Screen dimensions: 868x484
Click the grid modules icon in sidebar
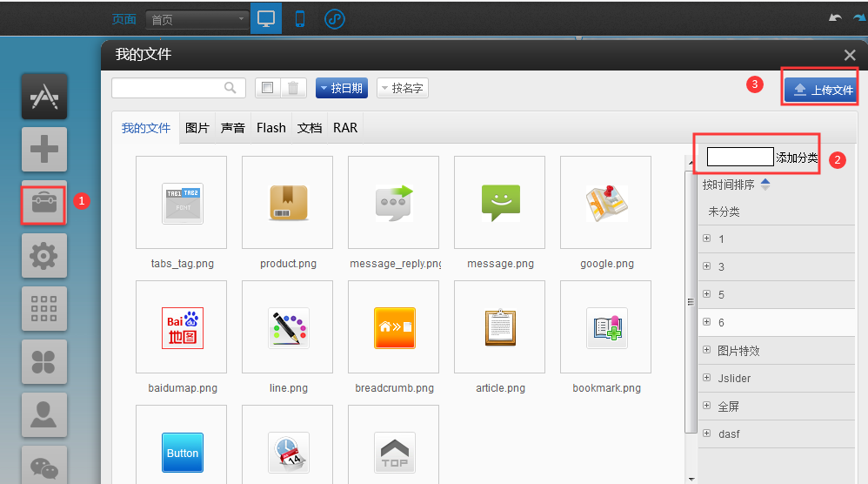pyautogui.click(x=43, y=308)
